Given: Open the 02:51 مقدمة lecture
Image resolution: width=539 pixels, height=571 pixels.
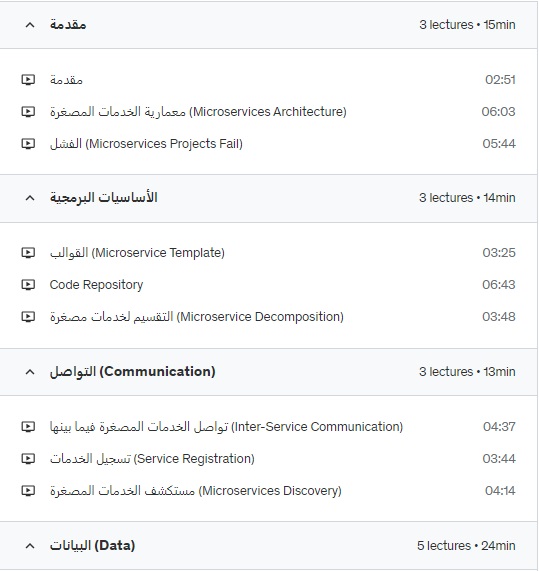Looking at the screenshot, I should [66, 79].
